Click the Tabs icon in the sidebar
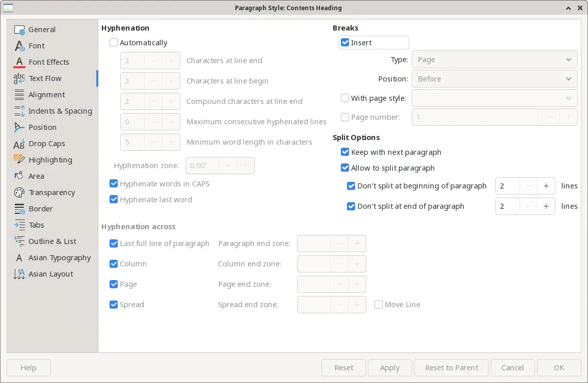Screen dimensions: 588x383 click(19, 225)
